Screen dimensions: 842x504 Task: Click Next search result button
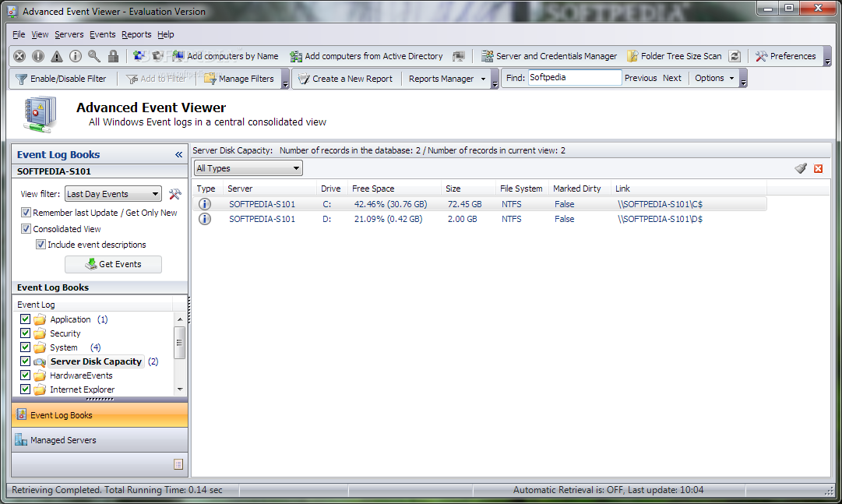click(671, 78)
